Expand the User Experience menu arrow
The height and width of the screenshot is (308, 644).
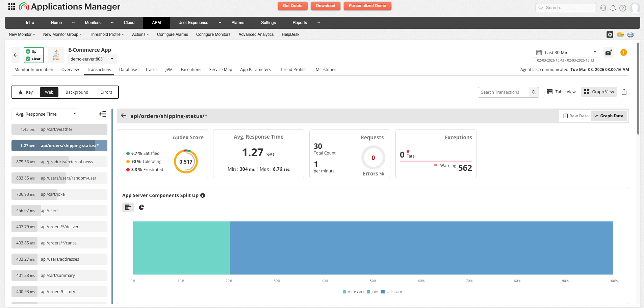(x=220, y=23)
